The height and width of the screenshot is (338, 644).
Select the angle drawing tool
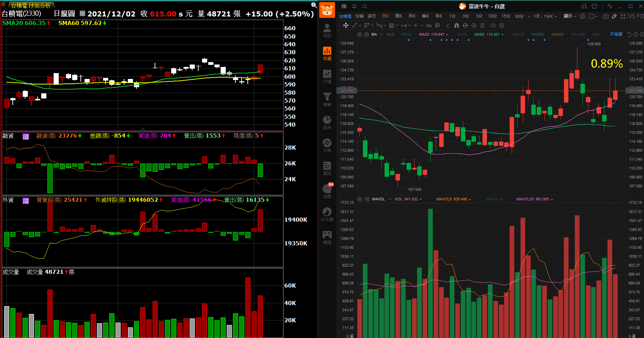click(448, 25)
